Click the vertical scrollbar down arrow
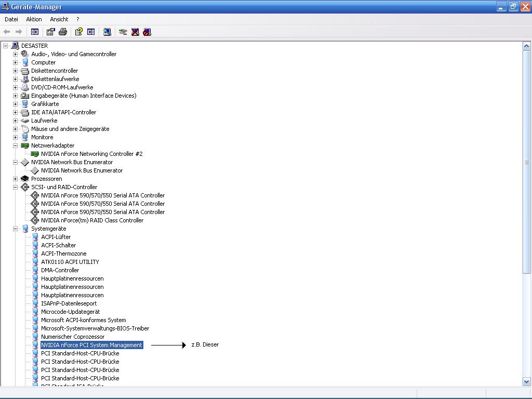The width and height of the screenshot is (532, 399). coord(527,381)
